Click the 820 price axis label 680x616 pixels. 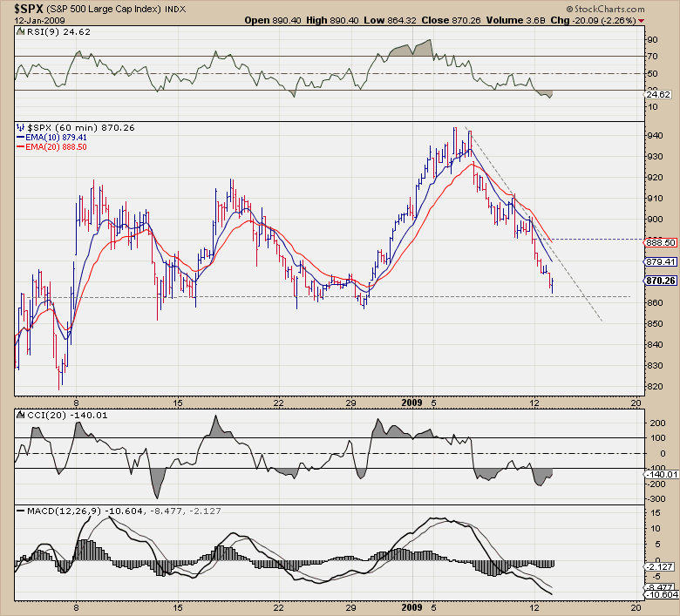pyautogui.click(x=655, y=386)
